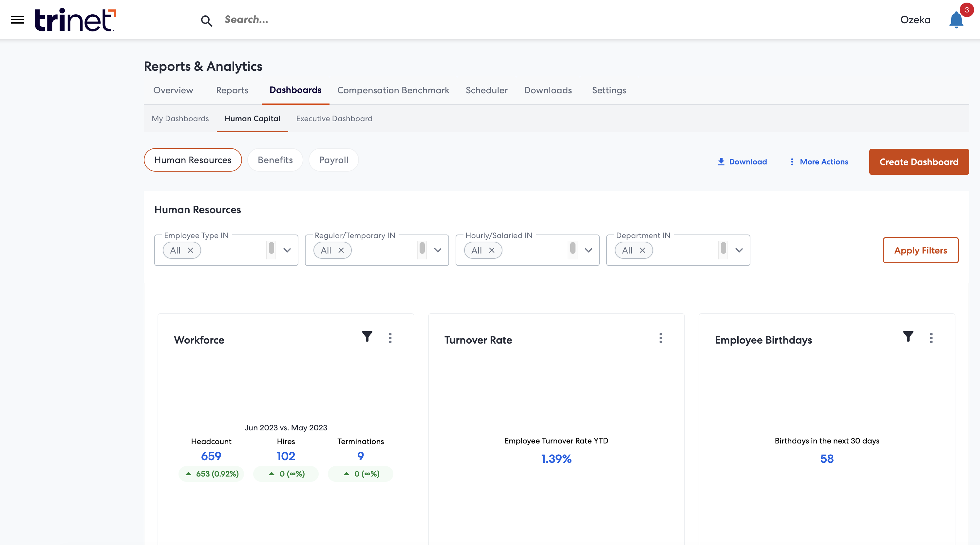
Task: Open More Actions menu
Action: (819, 162)
